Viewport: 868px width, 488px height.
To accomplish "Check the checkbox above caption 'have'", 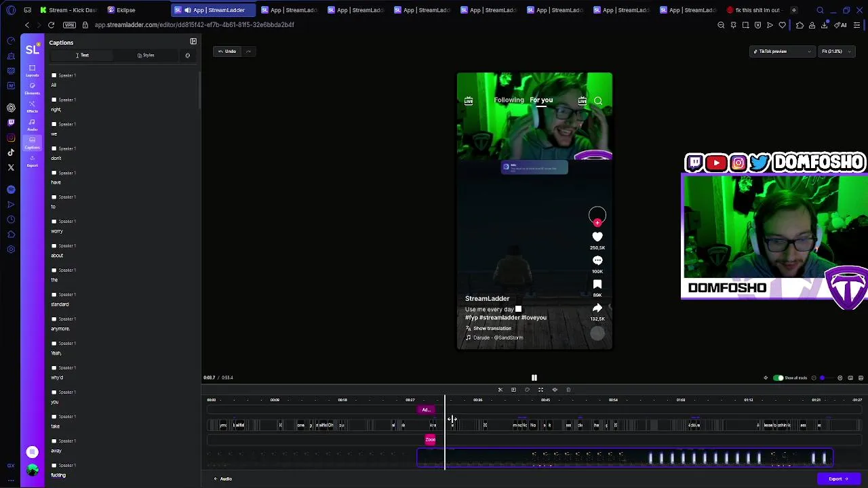I will [54, 173].
